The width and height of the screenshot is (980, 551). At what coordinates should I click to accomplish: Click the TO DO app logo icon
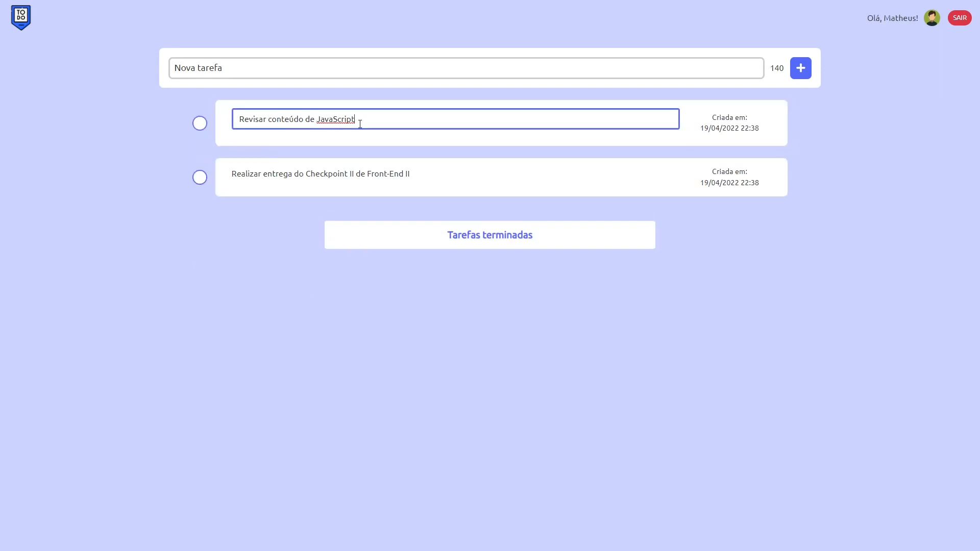click(20, 17)
